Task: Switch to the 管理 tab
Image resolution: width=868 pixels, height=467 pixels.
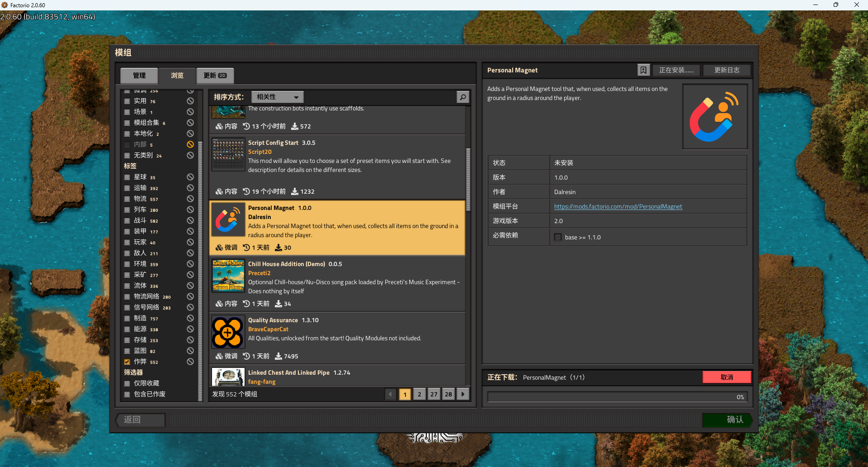Action: click(139, 76)
